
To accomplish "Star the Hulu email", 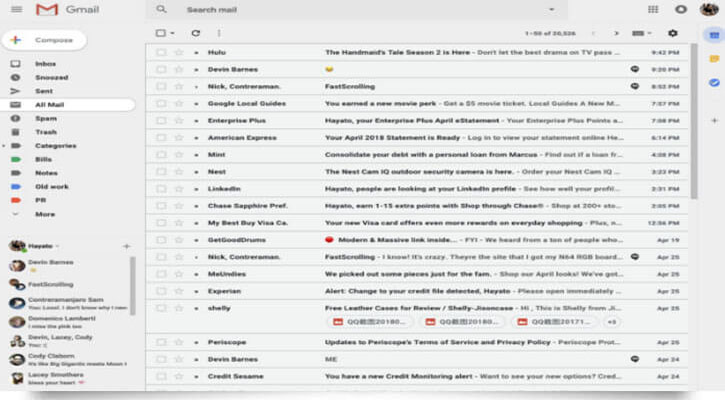I will 178,52.
